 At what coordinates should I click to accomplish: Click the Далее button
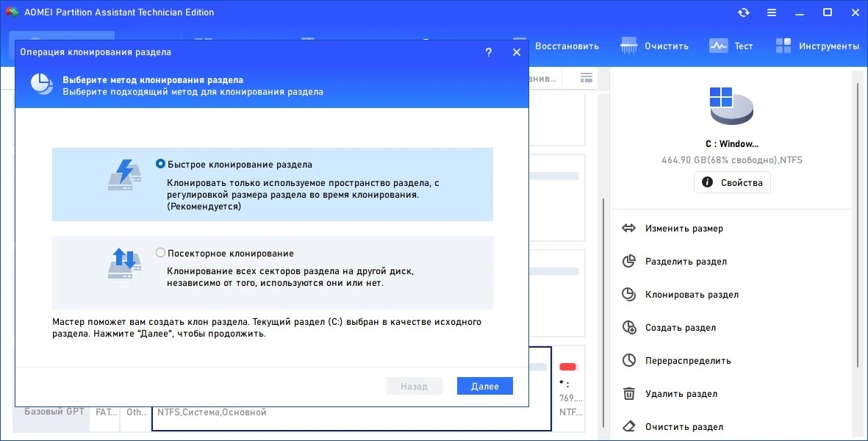coord(485,386)
